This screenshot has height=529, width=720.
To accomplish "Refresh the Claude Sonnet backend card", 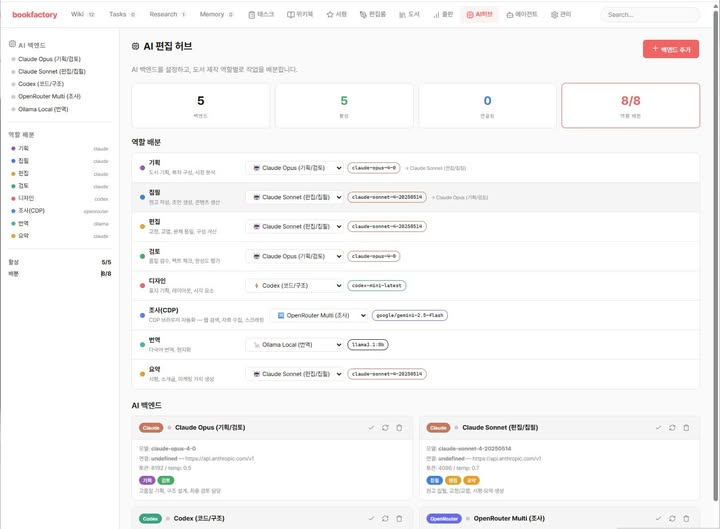I will (672, 428).
